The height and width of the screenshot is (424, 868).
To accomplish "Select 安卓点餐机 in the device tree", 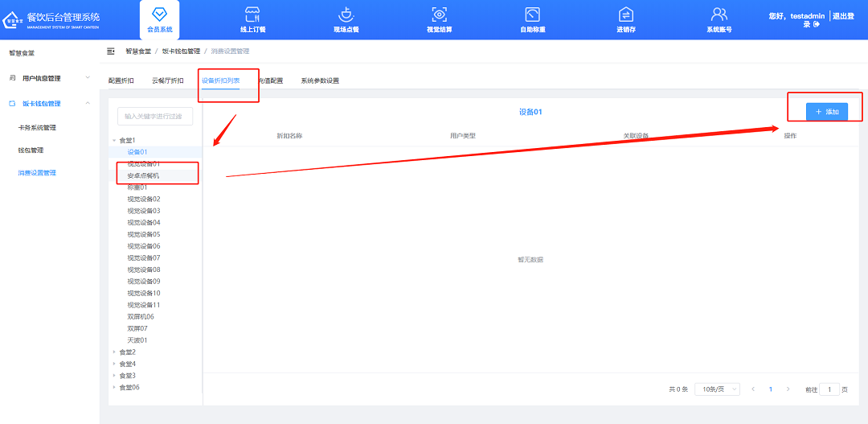I will click(143, 175).
